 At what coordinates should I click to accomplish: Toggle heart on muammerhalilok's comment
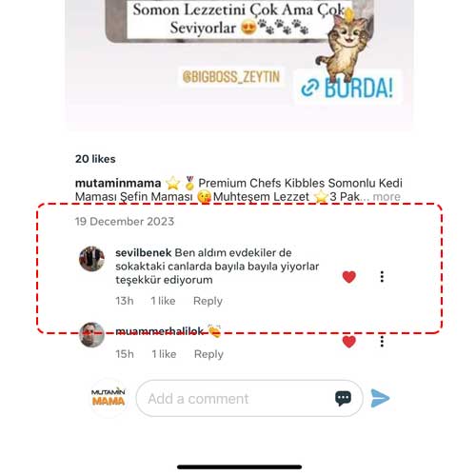pyautogui.click(x=349, y=342)
